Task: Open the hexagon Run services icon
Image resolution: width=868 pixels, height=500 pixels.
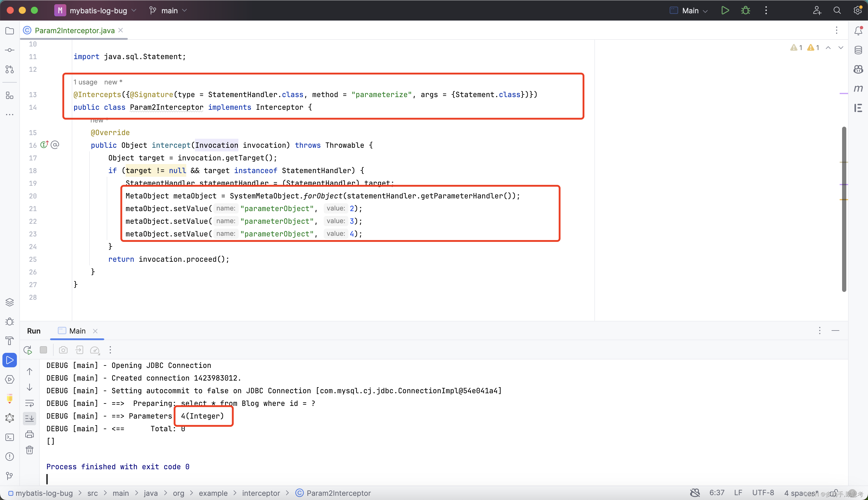Action: (x=10, y=379)
